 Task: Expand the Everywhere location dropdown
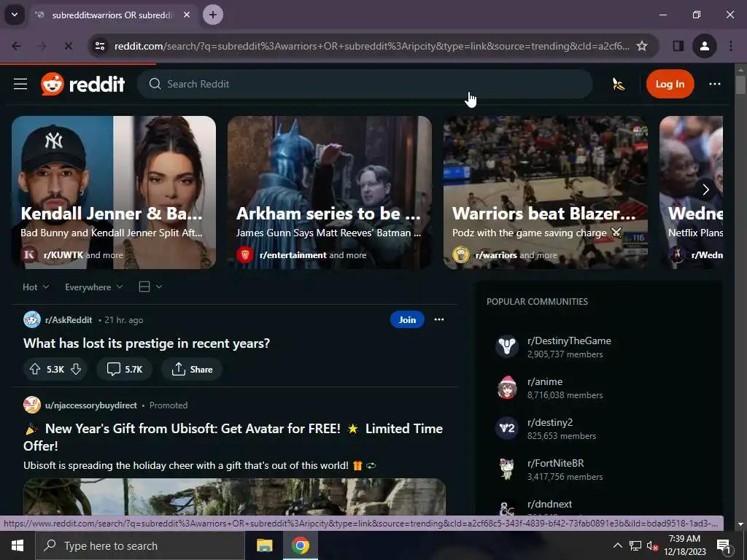(94, 287)
